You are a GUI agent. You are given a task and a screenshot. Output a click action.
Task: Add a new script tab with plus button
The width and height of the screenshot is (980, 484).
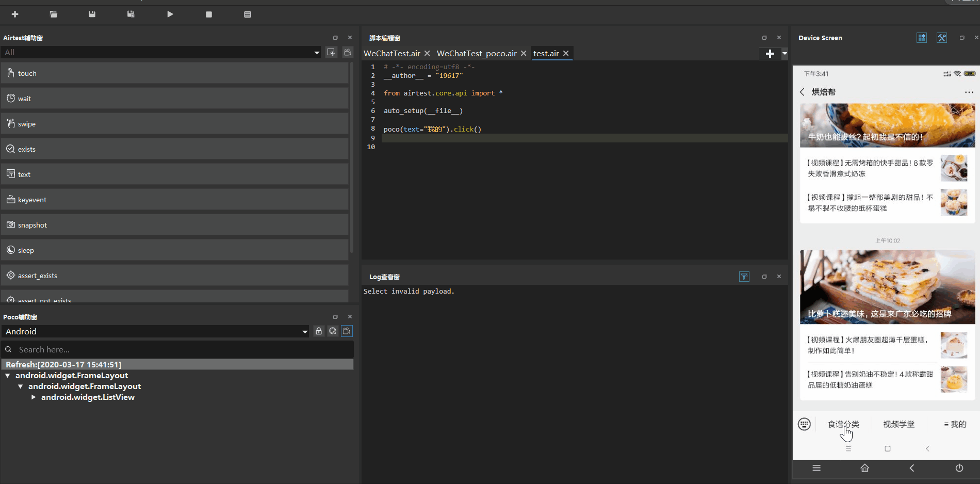(x=770, y=54)
